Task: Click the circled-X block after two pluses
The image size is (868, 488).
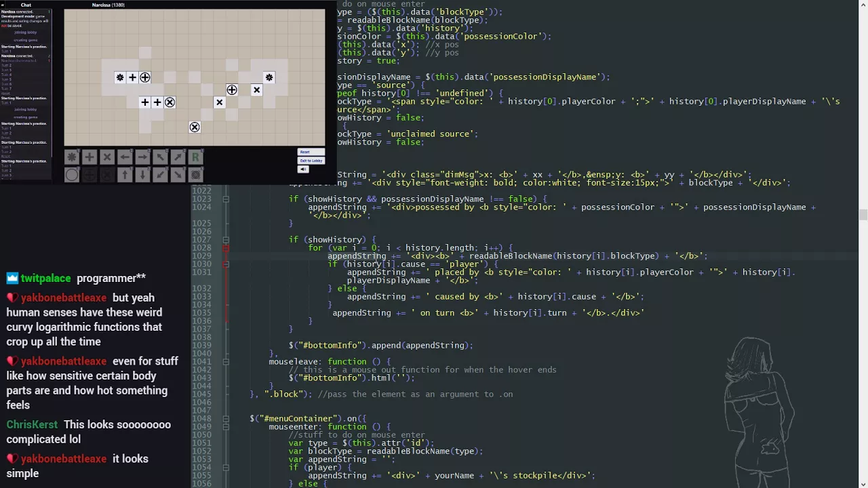Action: (x=170, y=102)
